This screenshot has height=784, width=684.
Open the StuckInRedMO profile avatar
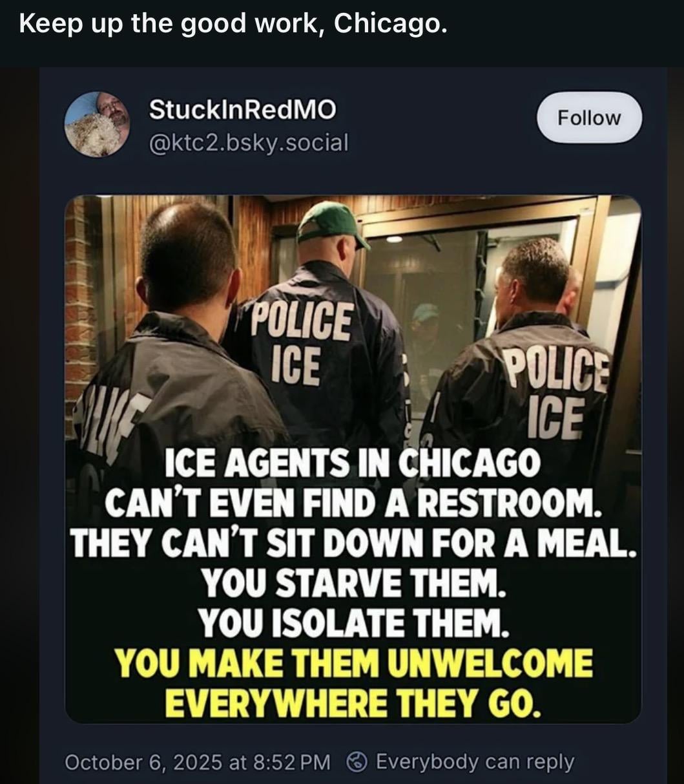(x=97, y=124)
